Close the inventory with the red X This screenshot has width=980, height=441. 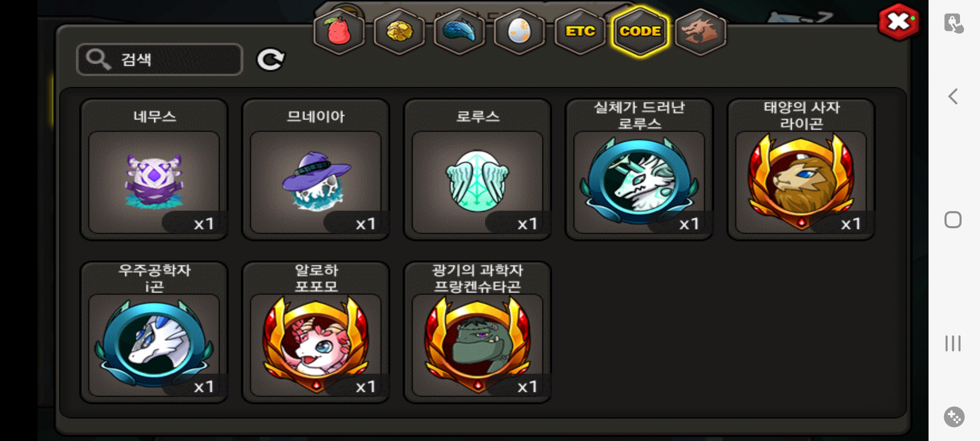899,22
